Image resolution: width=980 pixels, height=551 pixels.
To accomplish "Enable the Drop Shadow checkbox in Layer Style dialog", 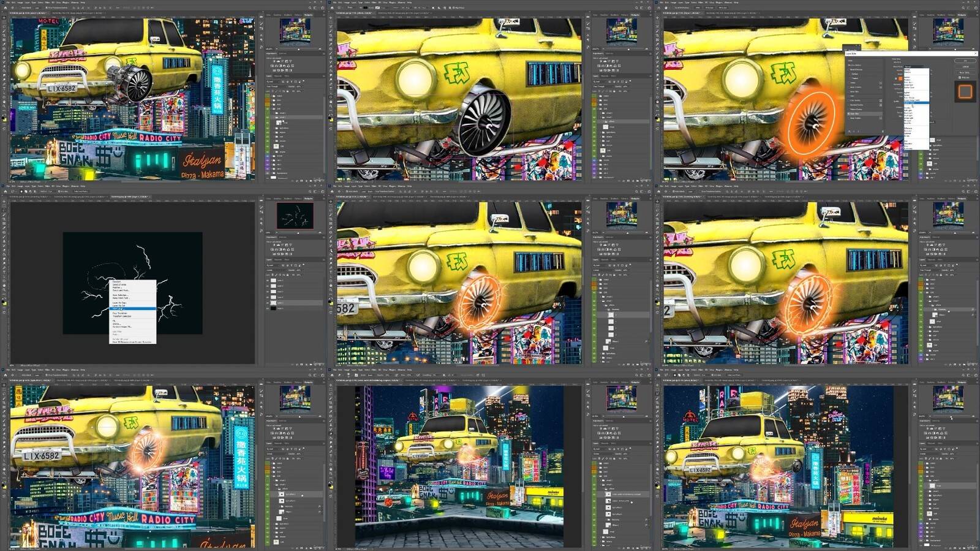I will (848, 118).
